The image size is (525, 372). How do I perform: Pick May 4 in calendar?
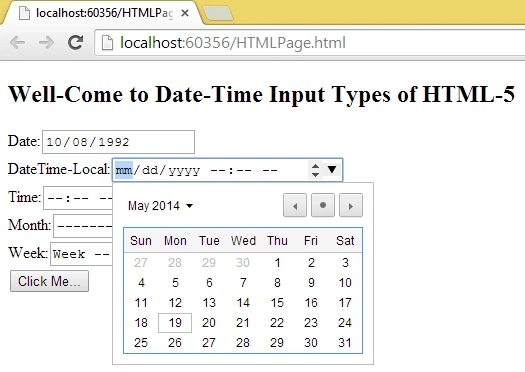click(141, 283)
